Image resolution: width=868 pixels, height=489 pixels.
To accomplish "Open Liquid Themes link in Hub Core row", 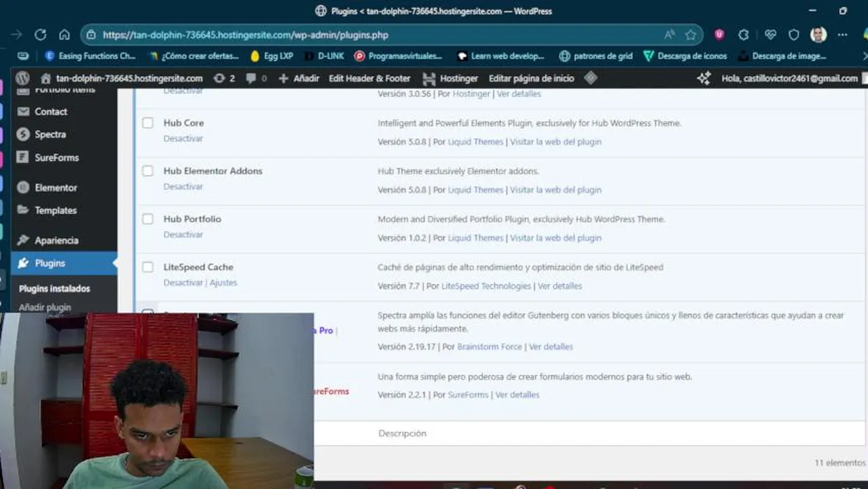I will click(475, 142).
